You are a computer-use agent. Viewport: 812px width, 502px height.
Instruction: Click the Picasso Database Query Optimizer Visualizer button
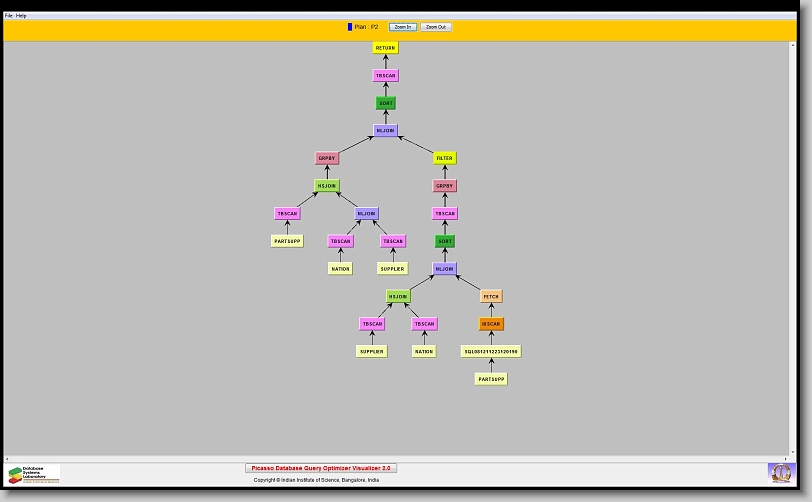(321, 468)
